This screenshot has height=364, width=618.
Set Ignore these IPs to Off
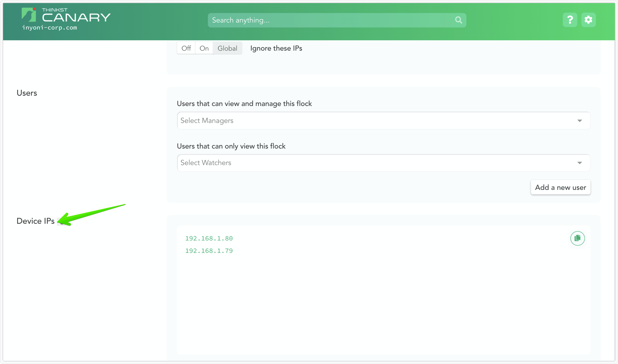coord(186,48)
